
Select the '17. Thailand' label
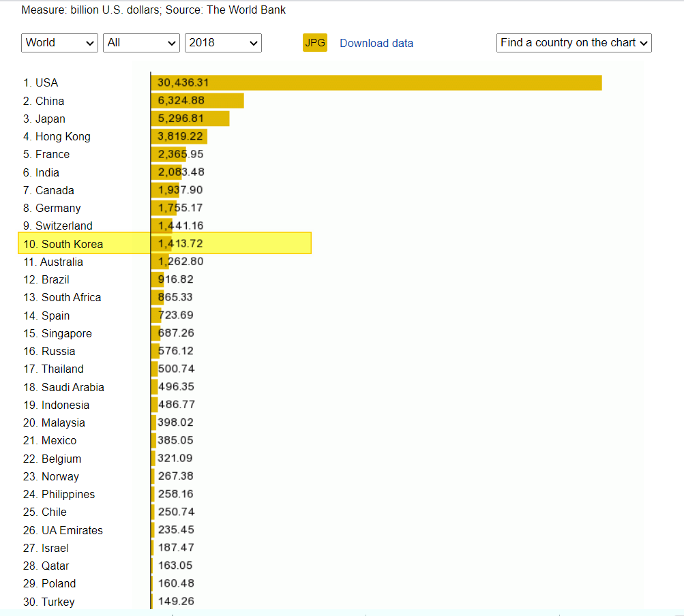(53, 369)
